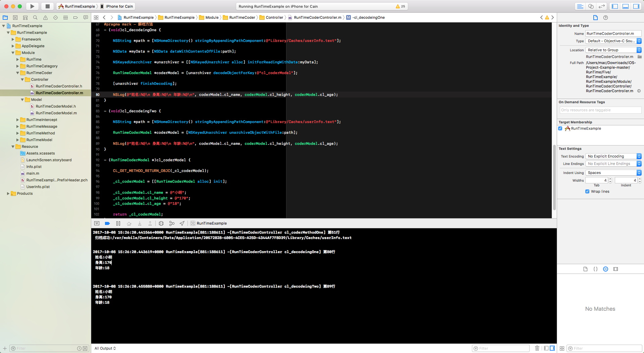This screenshot has width=644, height=353.
Task: Open the Debug navigator
Action: (x=65, y=17)
